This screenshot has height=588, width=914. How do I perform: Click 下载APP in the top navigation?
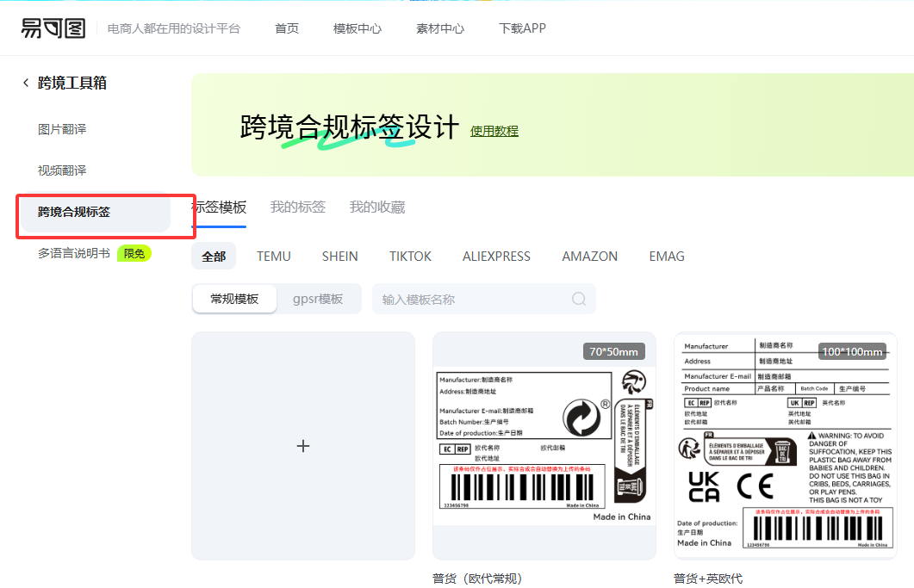522,28
